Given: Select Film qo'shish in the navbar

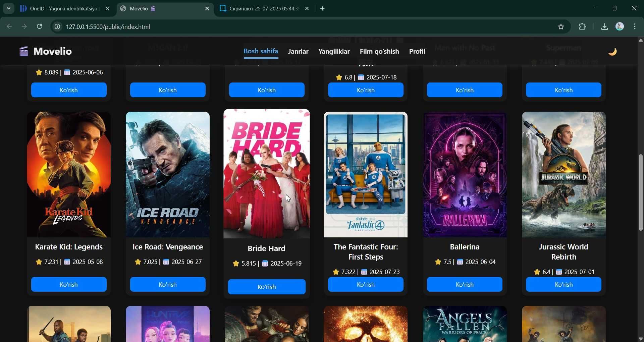Looking at the screenshot, I should tap(379, 51).
